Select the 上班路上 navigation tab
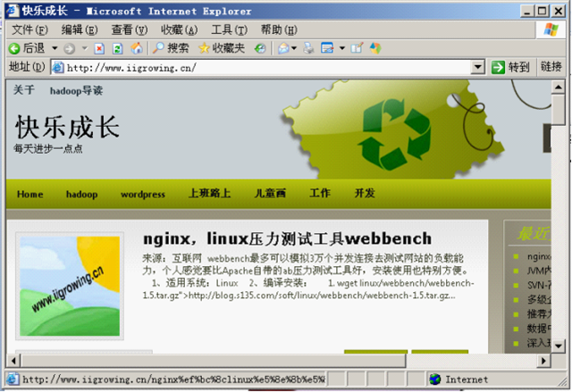Viewport: 572px width, 392px height. pos(210,193)
